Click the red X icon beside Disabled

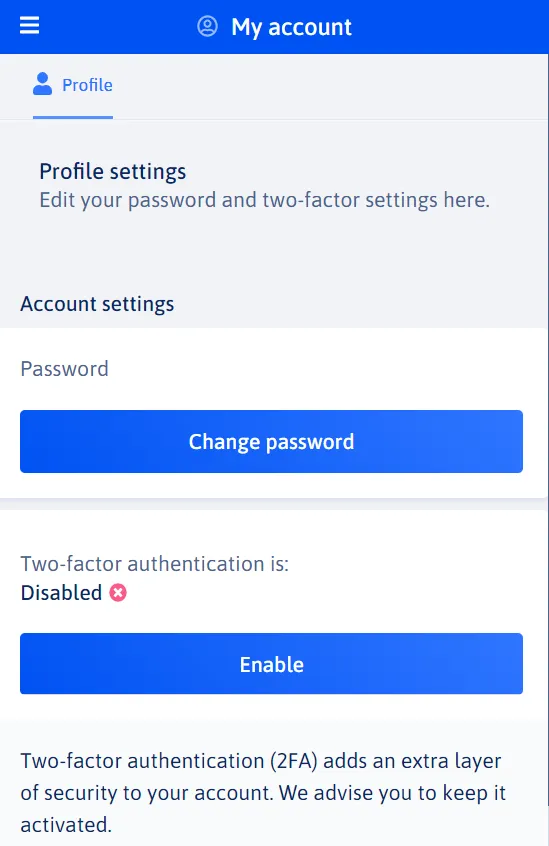[118, 592]
